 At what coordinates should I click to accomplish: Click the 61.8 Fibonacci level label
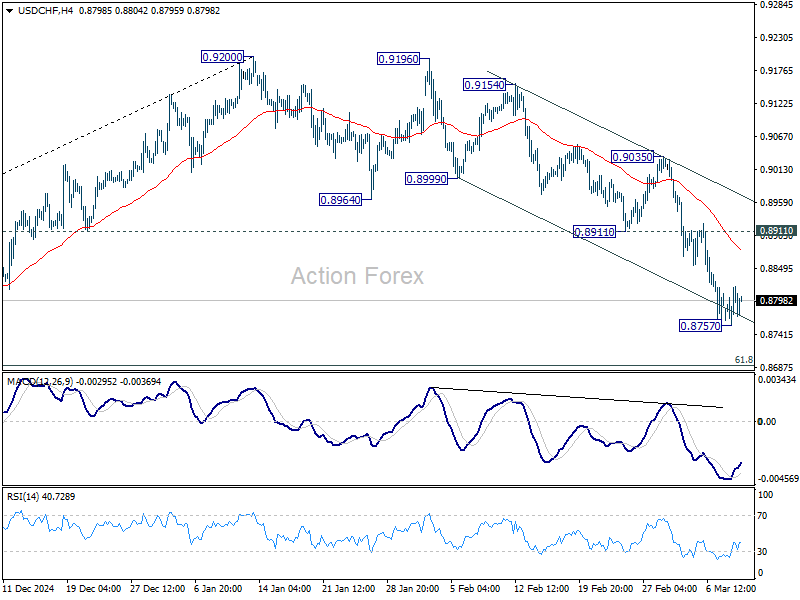pos(743,360)
